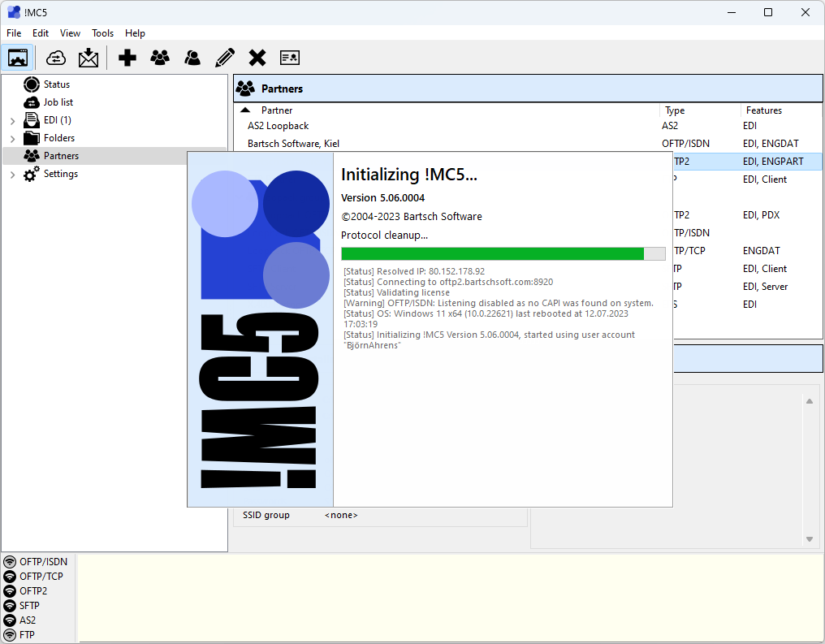Screen dimensions: 825x644
Task: Click the pencil (edit) toolbar icon
Action: click(x=225, y=58)
